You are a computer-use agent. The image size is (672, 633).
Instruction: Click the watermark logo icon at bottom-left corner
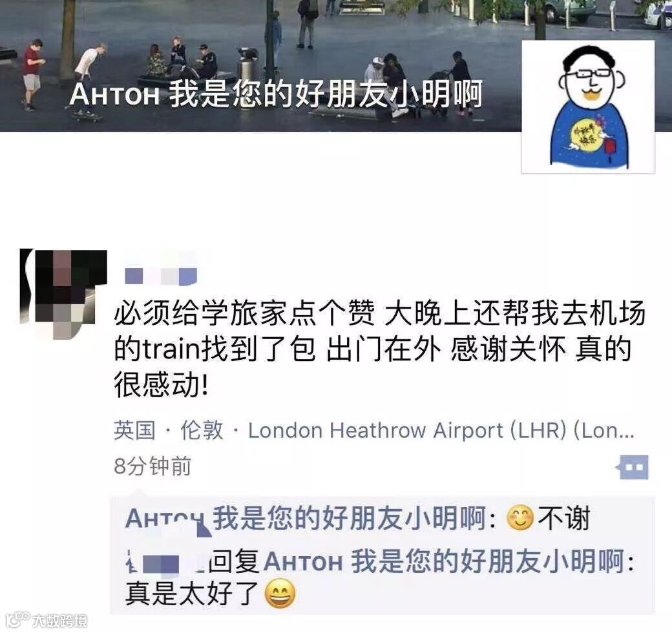pos(17,619)
